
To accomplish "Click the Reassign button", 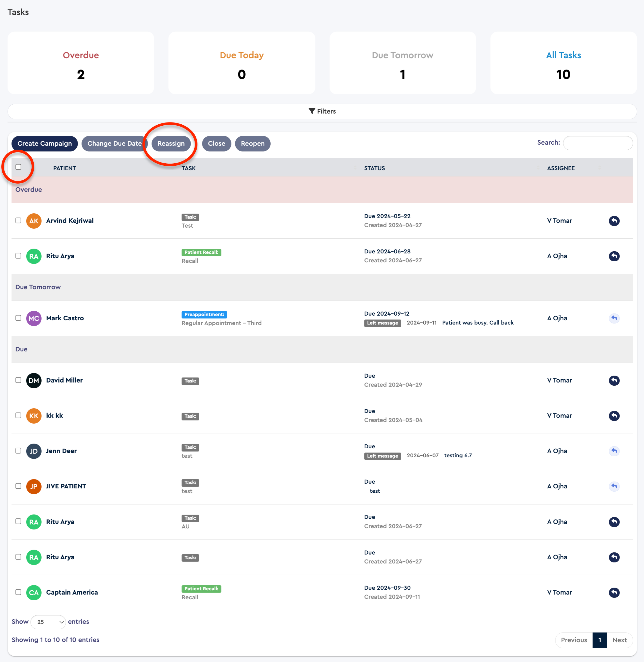I will pos(171,144).
